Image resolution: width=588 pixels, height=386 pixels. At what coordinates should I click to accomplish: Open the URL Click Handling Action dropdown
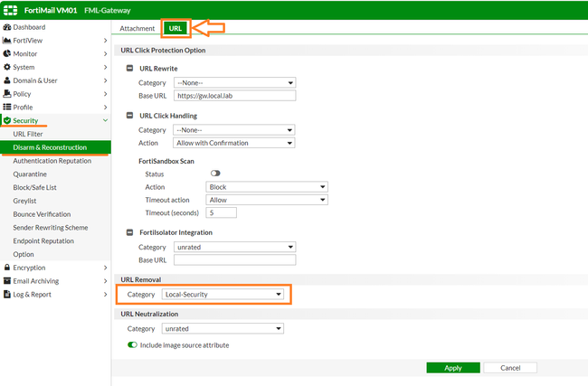click(233, 143)
